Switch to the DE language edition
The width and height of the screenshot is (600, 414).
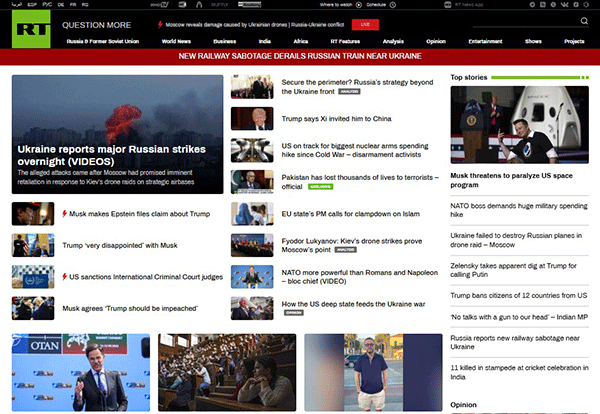point(61,5)
